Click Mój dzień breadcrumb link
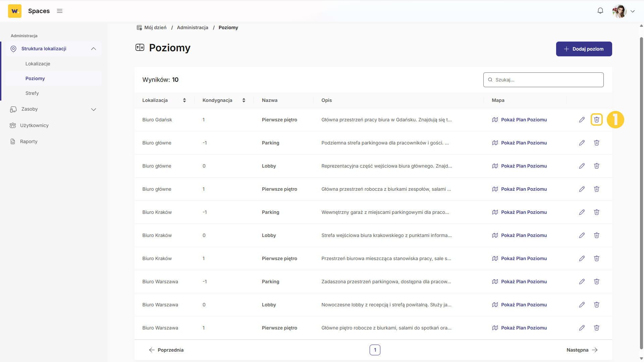644x362 pixels. (x=155, y=27)
